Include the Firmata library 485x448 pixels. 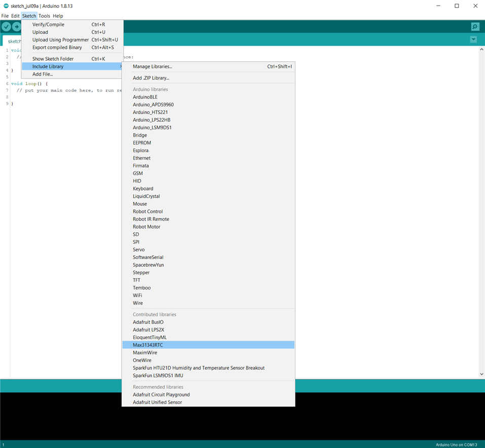[x=208, y=166]
